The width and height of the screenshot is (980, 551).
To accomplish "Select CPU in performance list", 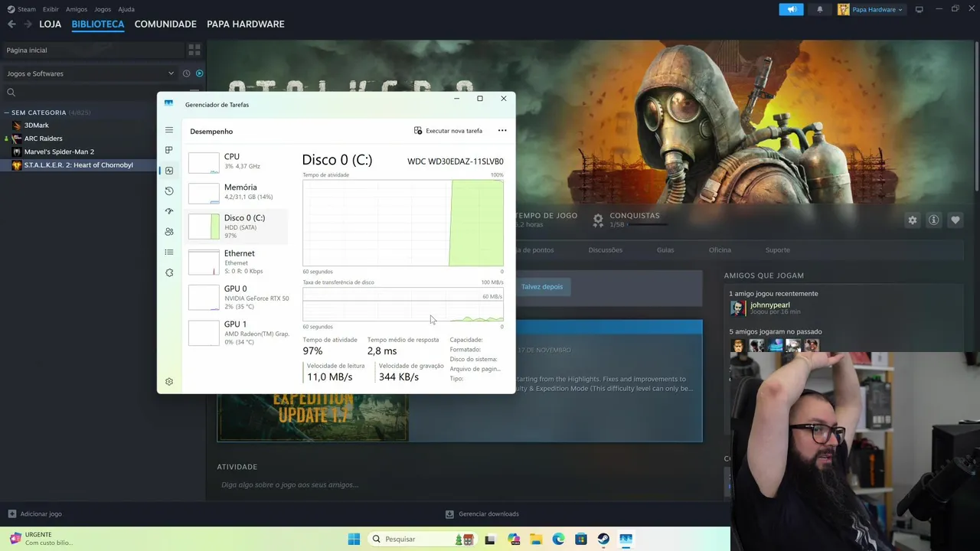I will click(237, 161).
